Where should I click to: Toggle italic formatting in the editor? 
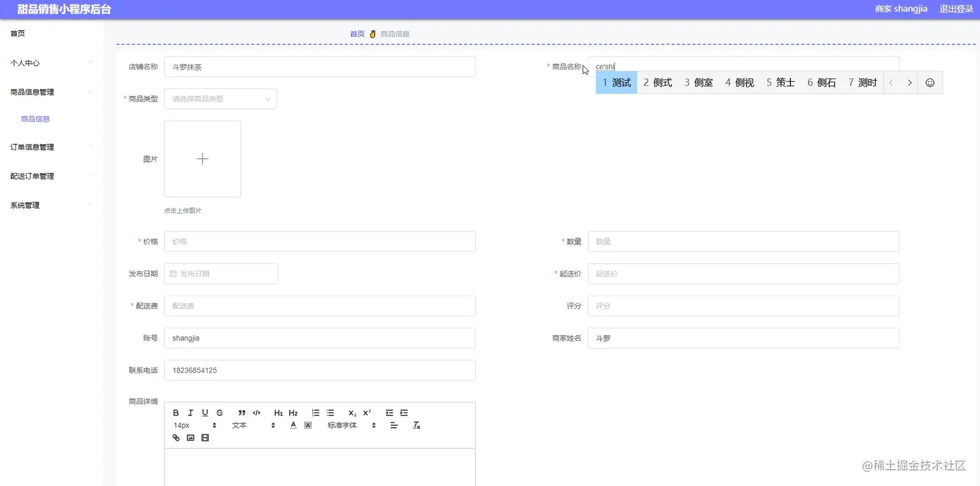pos(191,413)
